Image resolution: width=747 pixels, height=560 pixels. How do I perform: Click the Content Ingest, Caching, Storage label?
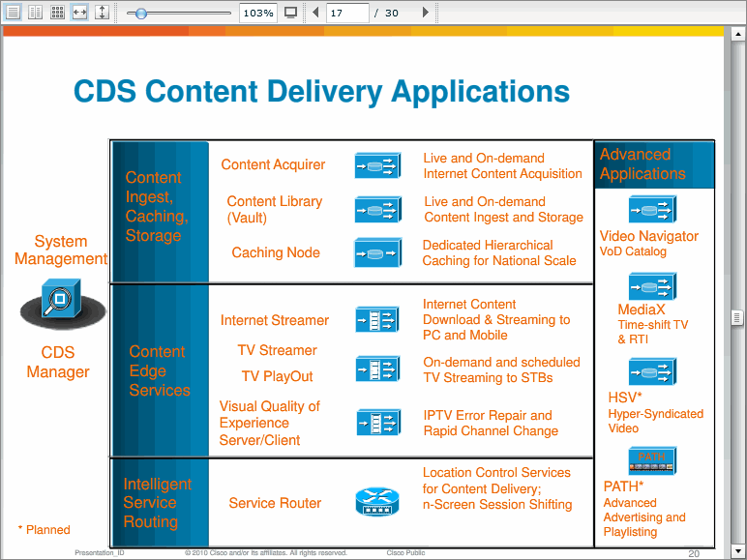[x=157, y=206]
